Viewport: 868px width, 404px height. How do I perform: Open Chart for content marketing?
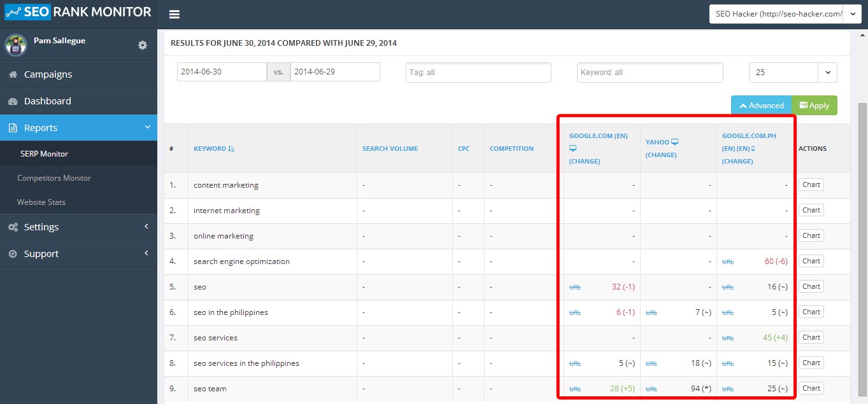pos(811,185)
